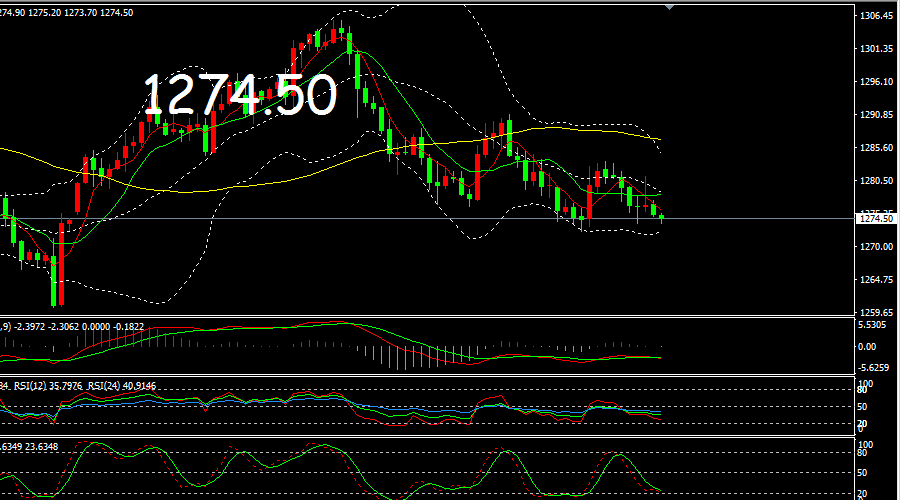Viewport: 900px width, 500px height.
Task: Click the 1296.10 price axis label
Action: pos(876,82)
